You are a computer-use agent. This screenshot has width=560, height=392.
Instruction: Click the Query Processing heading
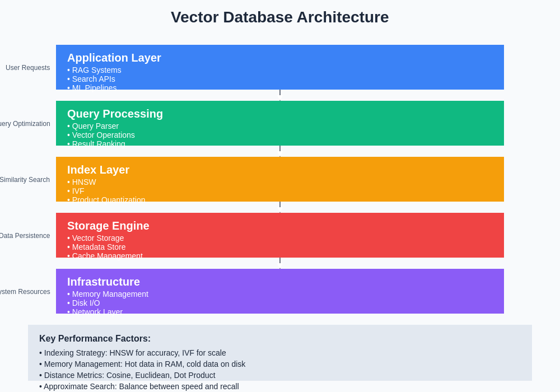tap(115, 114)
